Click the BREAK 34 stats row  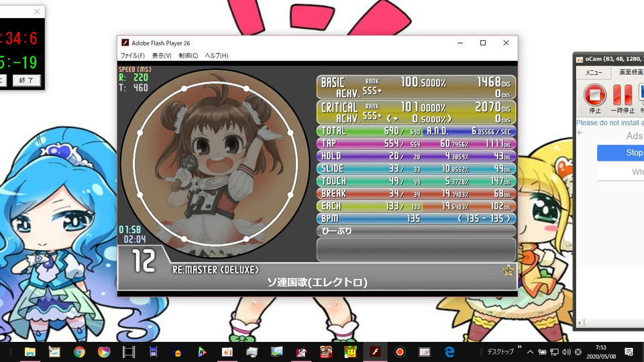pyautogui.click(x=416, y=194)
